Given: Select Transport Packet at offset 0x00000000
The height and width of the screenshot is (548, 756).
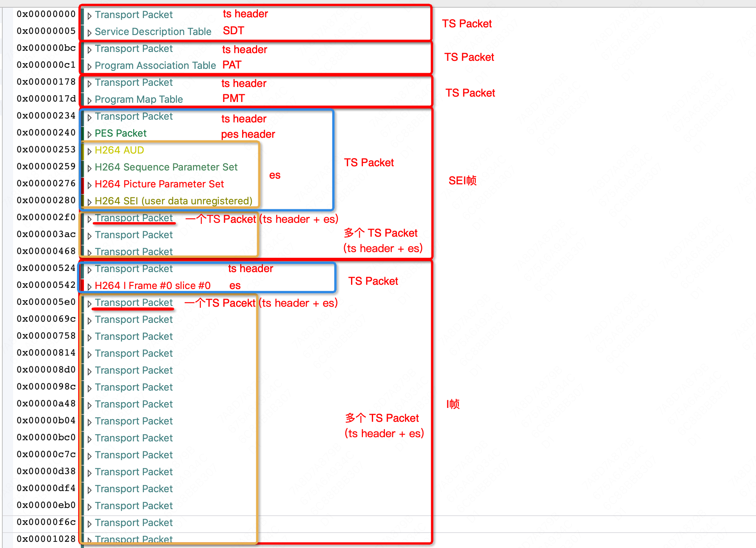Looking at the screenshot, I should [x=134, y=15].
